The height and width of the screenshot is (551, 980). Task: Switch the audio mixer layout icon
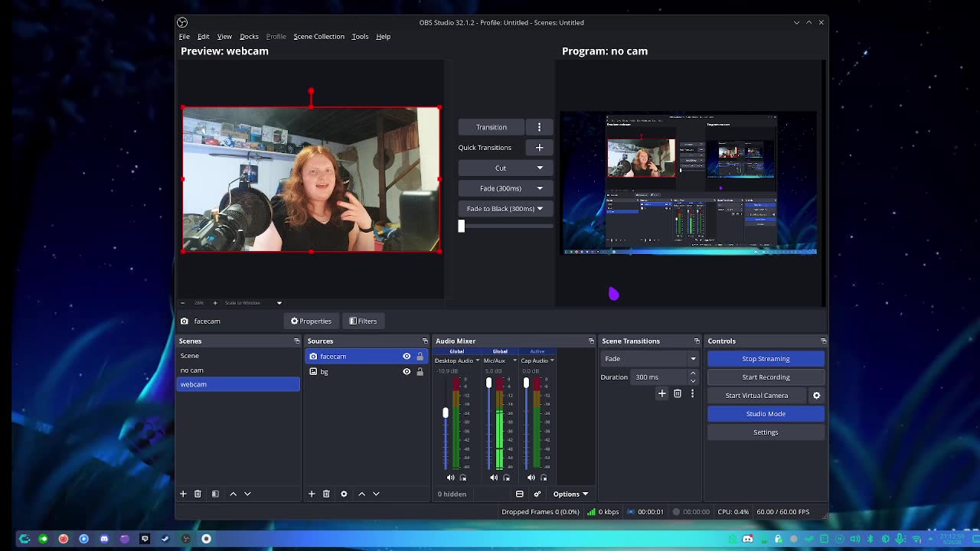(x=520, y=494)
